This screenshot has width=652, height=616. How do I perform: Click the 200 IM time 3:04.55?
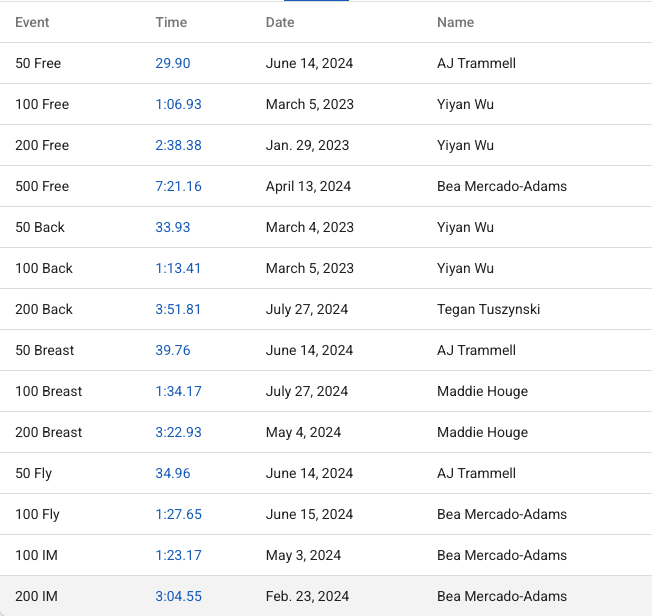(x=178, y=596)
